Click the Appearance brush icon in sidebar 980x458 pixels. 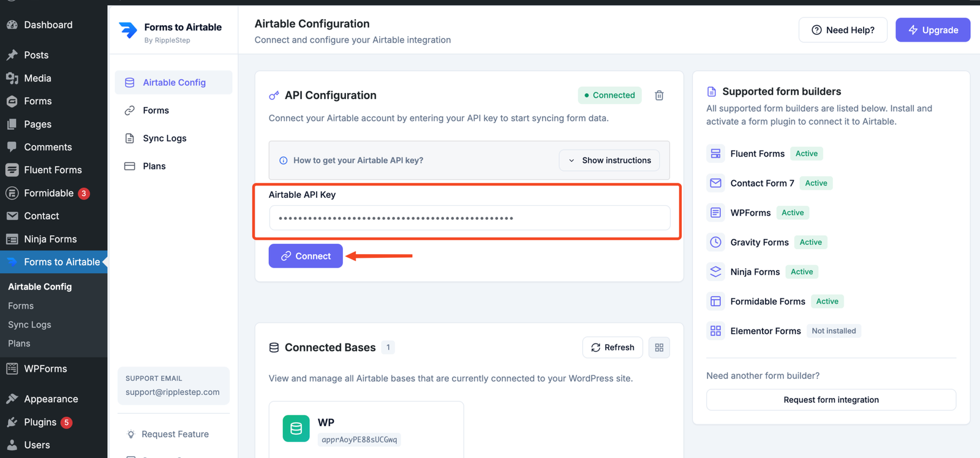12,399
